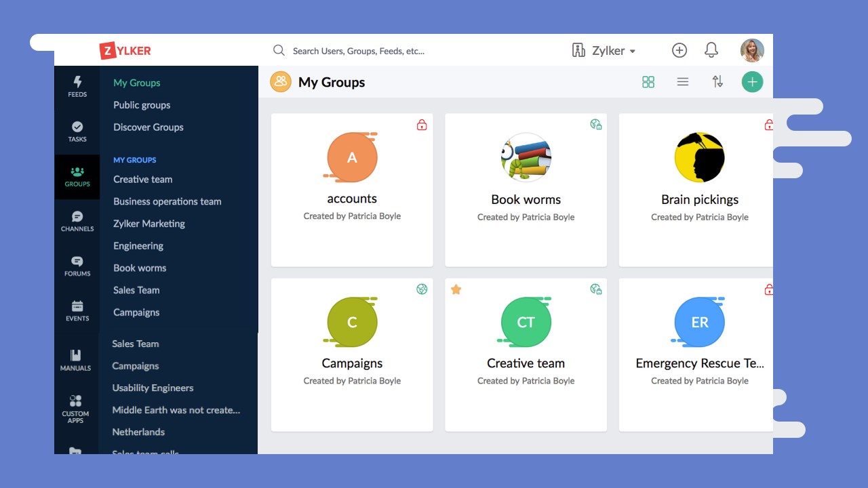Click the green create group button
Image resolution: width=868 pixels, height=488 pixels.
[x=752, y=82]
